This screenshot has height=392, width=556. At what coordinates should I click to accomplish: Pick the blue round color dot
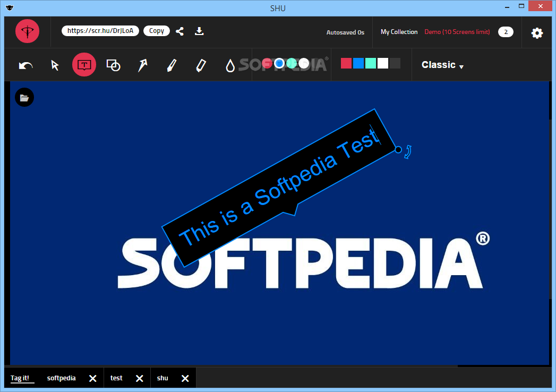click(279, 64)
